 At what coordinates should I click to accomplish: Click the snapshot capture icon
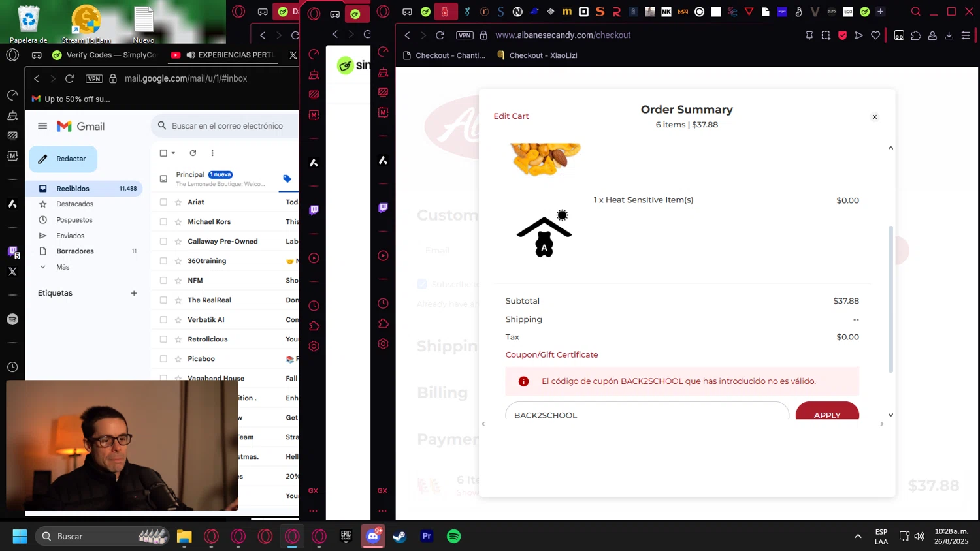pos(826,35)
